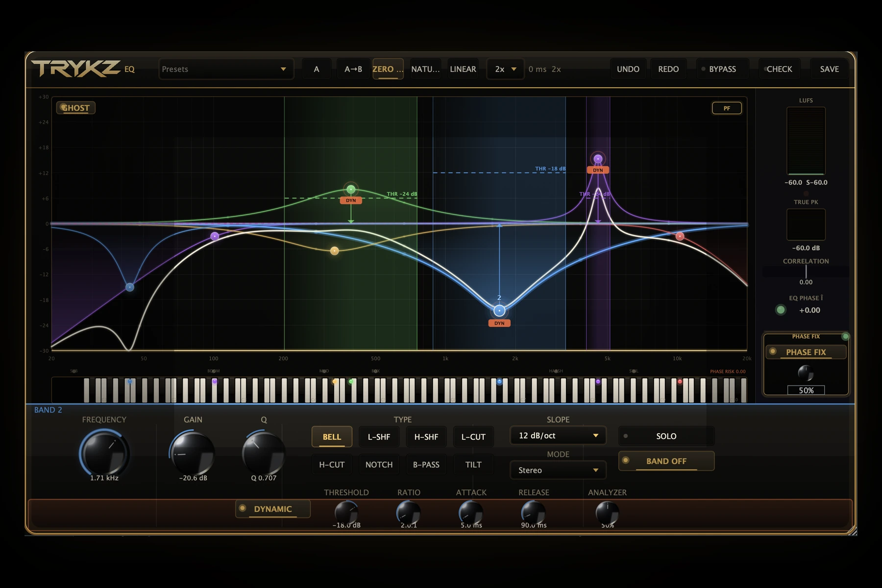Select L-SHF filter type
This screenshot has width=882, height=588.
point(379,437)
